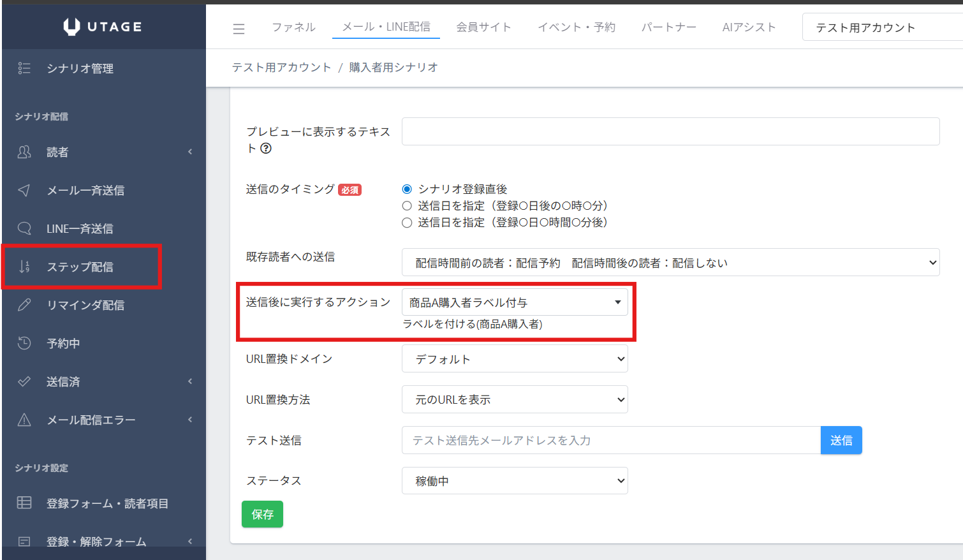Click the green 保存 button
963x560 pixels.
point(262,514)
